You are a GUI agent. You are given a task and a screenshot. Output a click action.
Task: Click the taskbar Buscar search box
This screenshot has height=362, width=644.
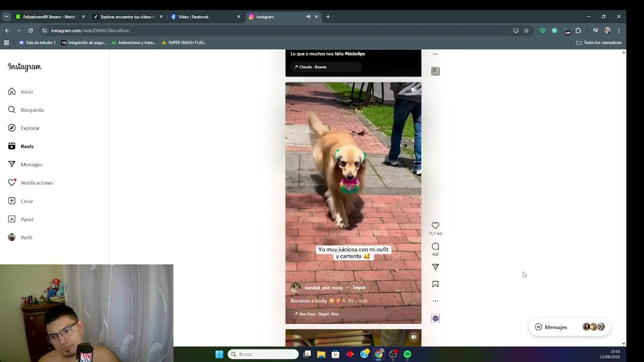(264, 354)
